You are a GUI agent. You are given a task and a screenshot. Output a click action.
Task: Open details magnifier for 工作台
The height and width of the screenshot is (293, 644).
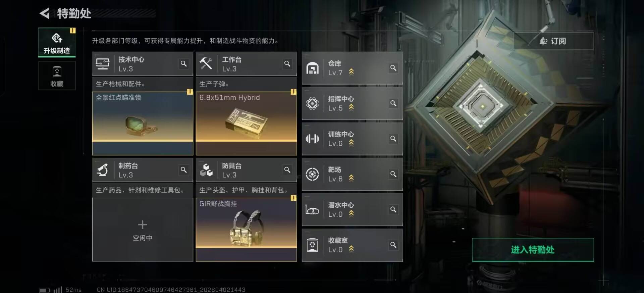(x=287, y=64)
